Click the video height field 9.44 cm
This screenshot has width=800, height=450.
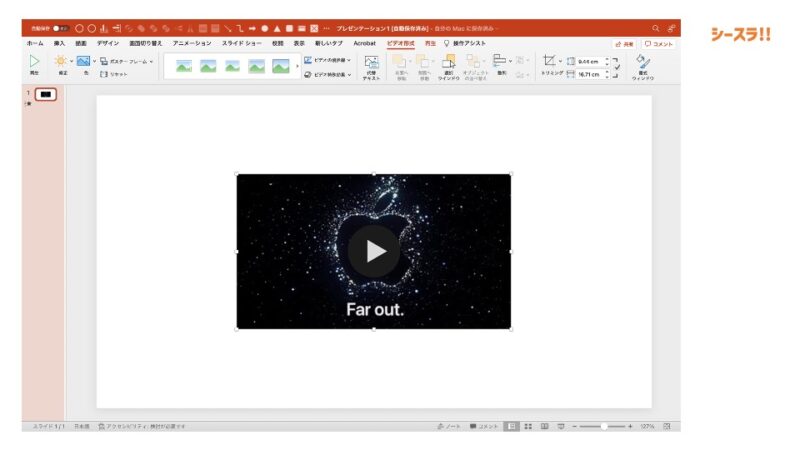590,61
